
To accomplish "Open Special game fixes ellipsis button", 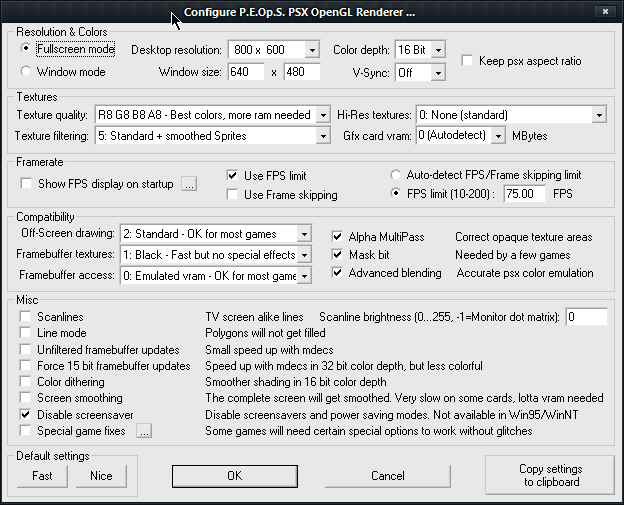I will tap(144, 431).
